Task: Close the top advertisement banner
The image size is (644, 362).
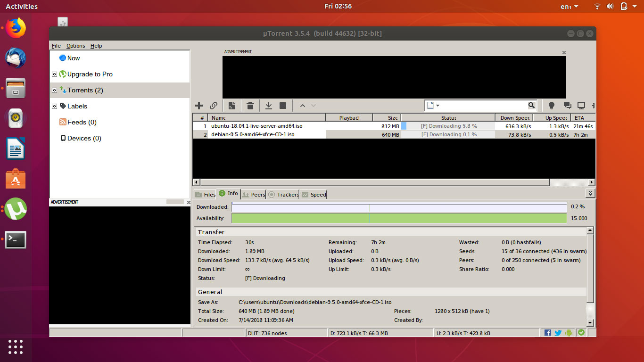Action: coord(564,52)
